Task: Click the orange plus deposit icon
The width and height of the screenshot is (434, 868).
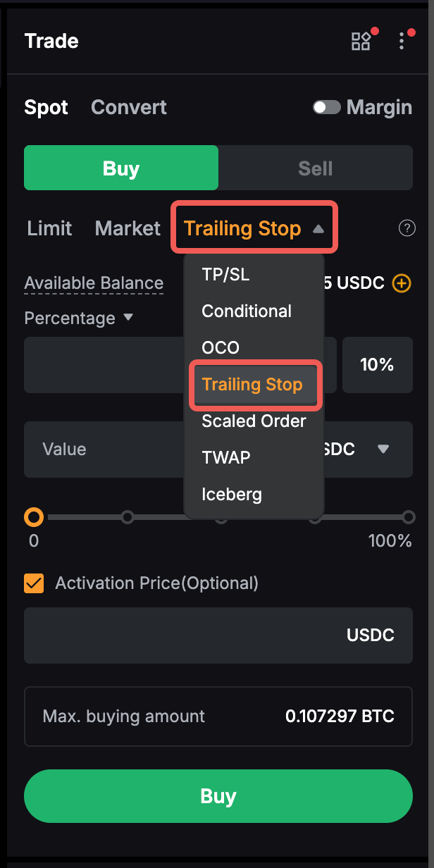Action: click(x=401, y=283)
